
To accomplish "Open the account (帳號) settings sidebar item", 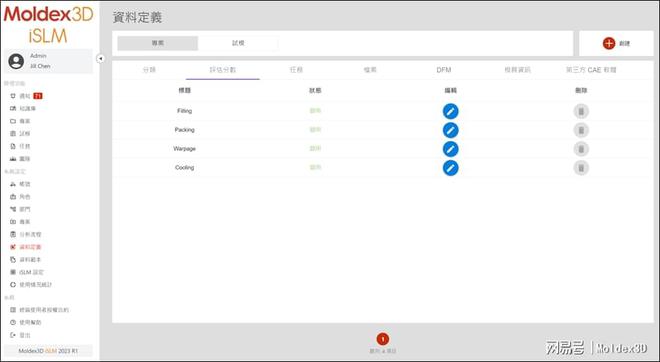I will (x=20, y=184).
